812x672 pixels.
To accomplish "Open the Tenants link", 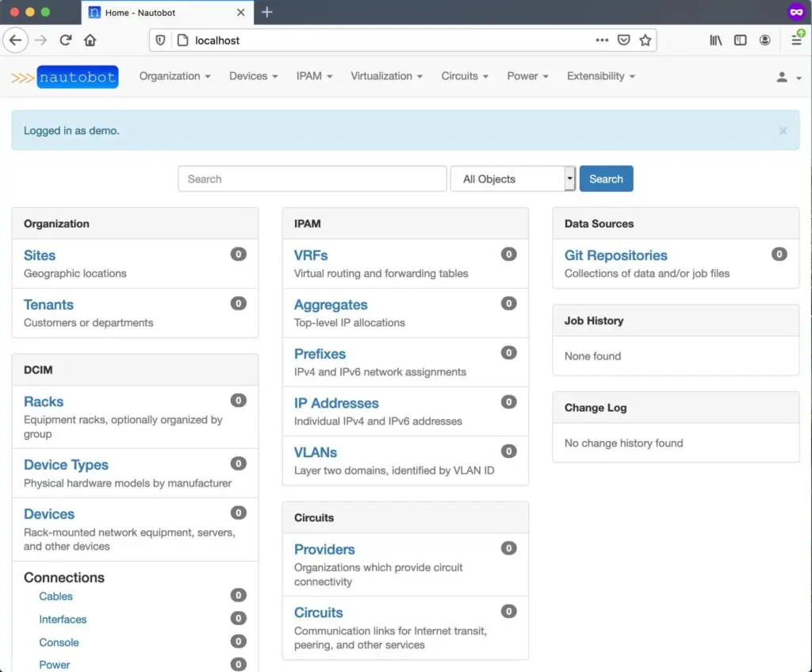I will 48,305.
